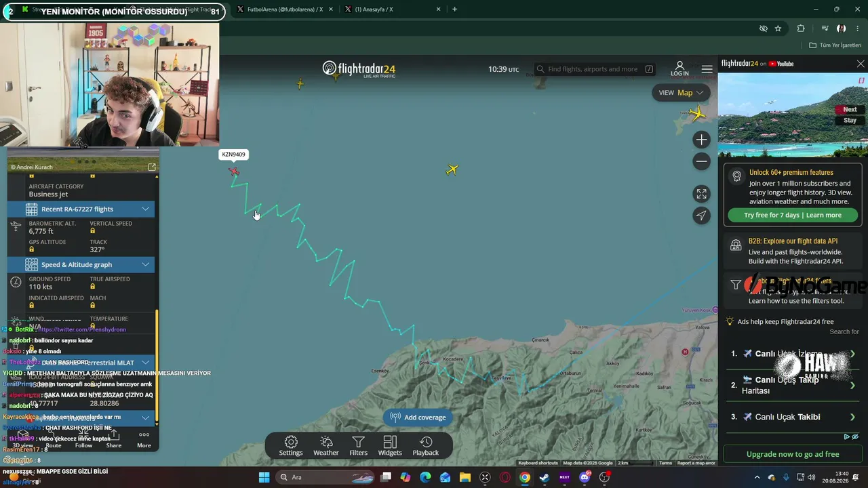Open Windows Start menu

[x=264, y=477]
